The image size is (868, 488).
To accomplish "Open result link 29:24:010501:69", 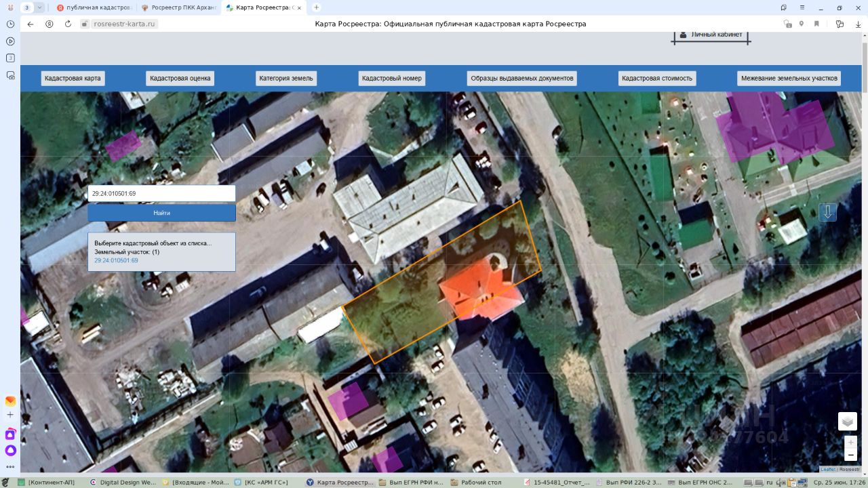I will 116,260.
